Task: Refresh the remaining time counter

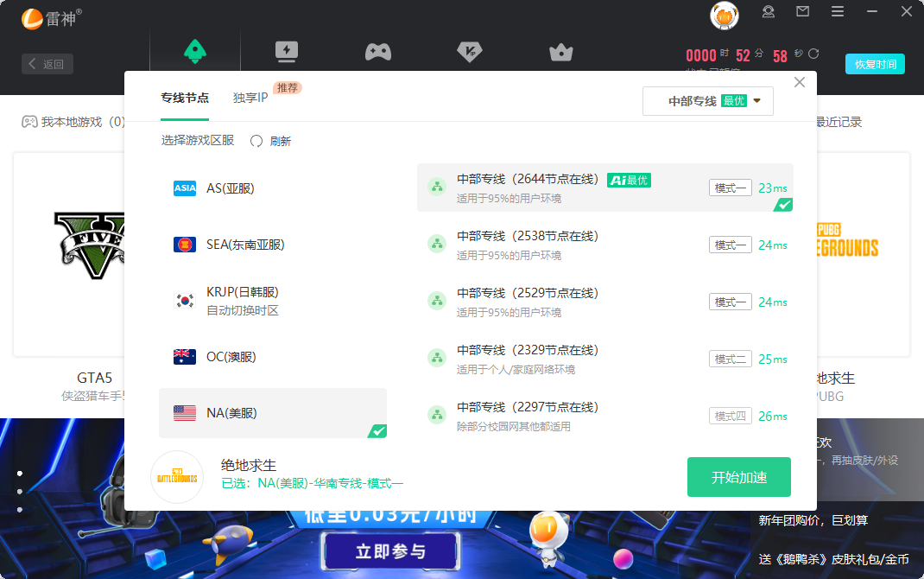Action: [813, 54]
